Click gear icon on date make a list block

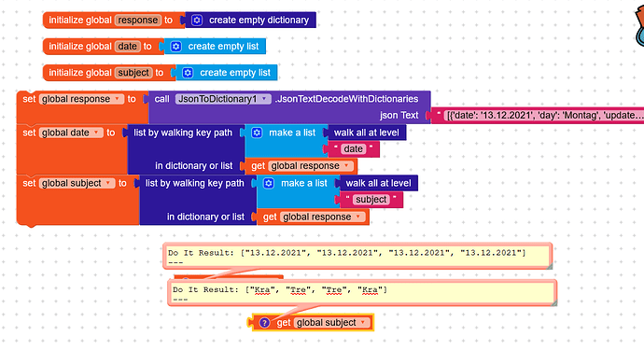click(x=257, y=133)
